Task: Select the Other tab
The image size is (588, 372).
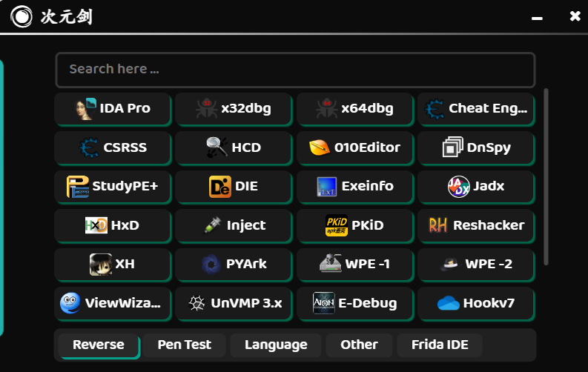Action: pos(359,345)
